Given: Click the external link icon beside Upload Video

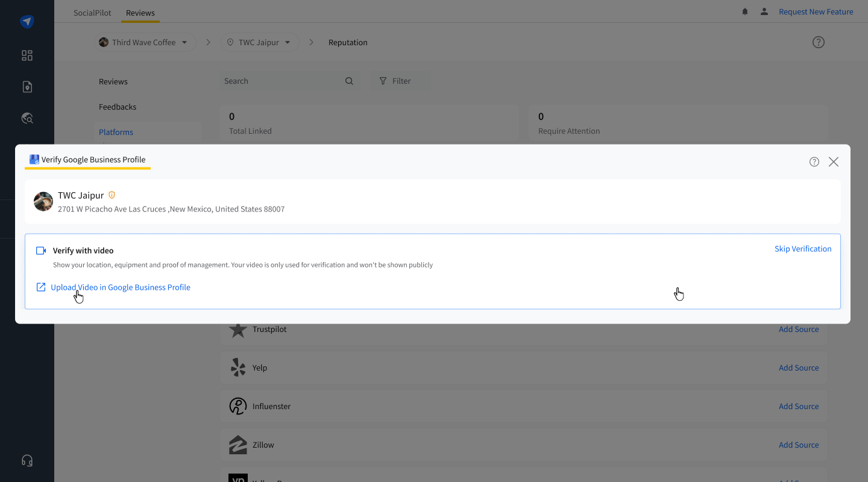Looking at the screenshot, I should 41,287.
